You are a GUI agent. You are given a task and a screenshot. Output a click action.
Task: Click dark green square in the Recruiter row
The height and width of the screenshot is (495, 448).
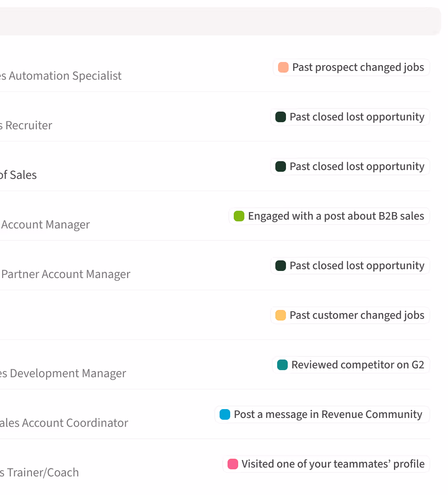click(x=281, y=117)
